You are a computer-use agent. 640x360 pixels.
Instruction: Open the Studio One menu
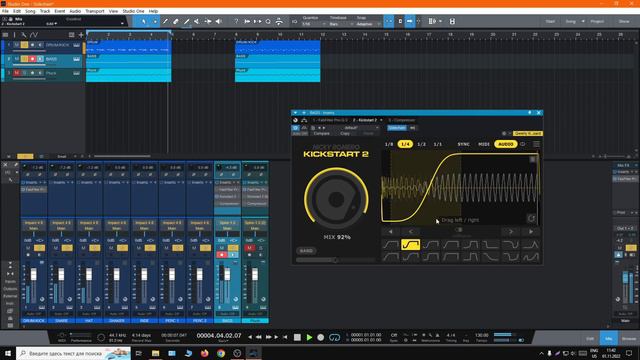pyautogui.click(x=133, y=11)
